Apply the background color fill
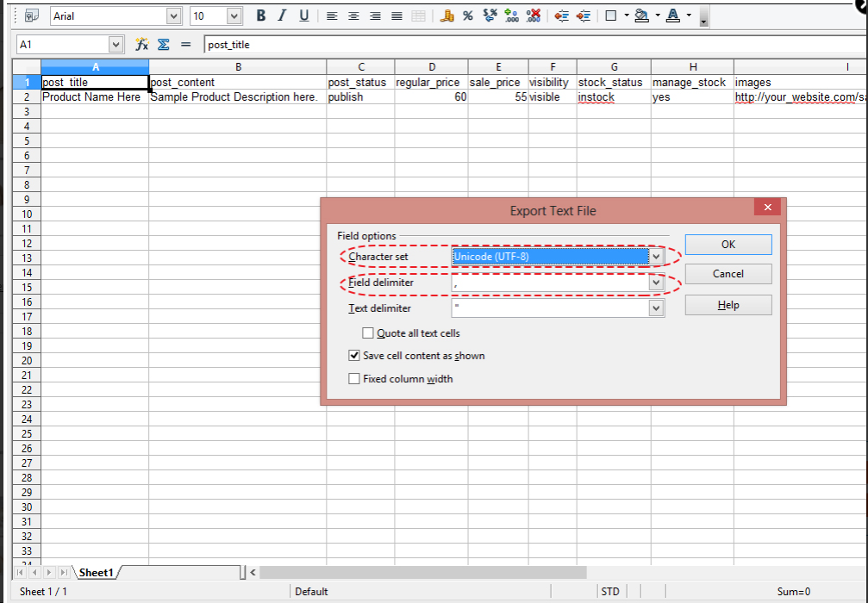Viewport: 868px width, 603px height. tap(641, 16)
